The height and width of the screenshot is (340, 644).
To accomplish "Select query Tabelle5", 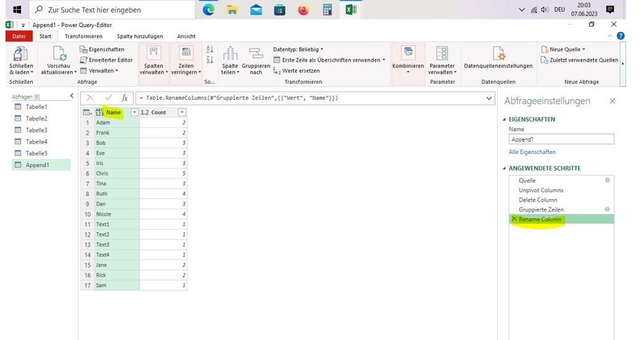I will pos(36,153).
